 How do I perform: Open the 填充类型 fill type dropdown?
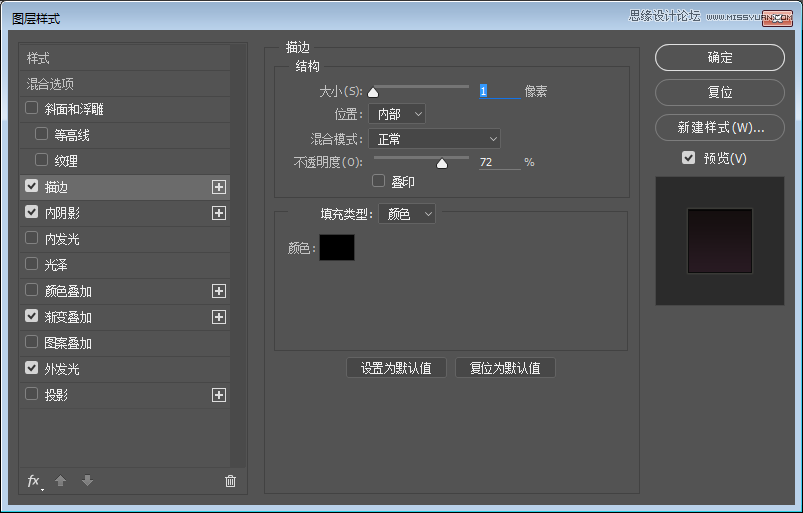point(406,214)
